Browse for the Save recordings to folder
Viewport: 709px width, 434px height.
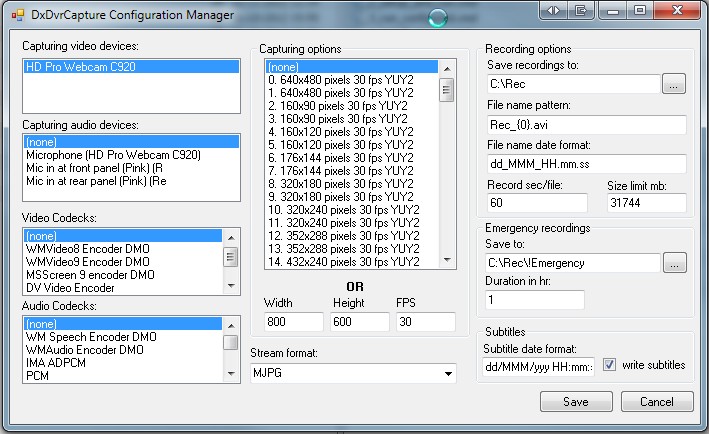click(674, 86)
